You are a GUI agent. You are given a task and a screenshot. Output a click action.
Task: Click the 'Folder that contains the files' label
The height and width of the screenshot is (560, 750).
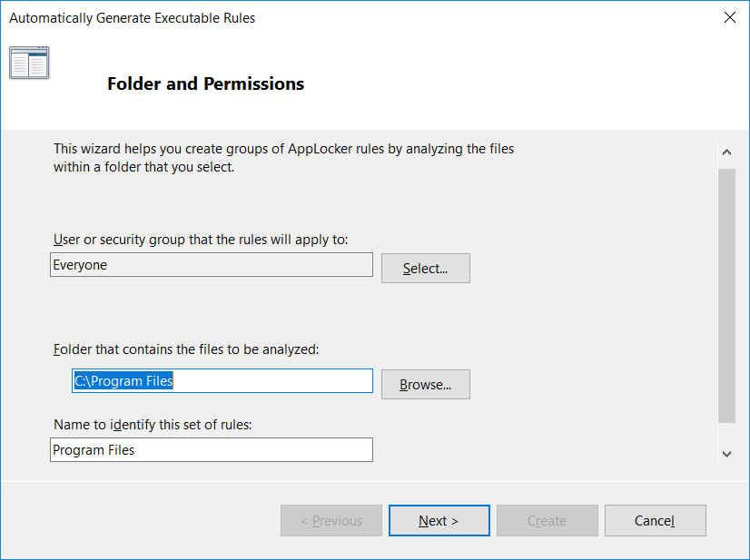click(186, 349)
